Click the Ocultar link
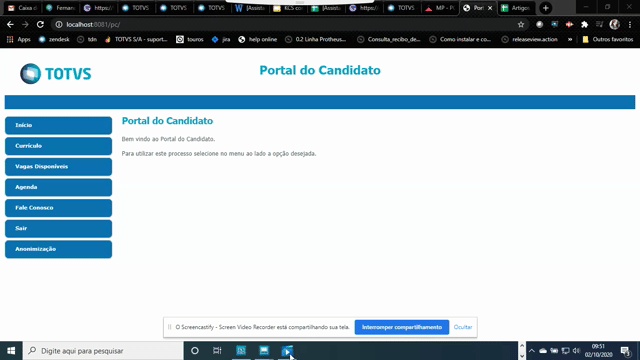This screenshot has height=360, width=640. pyautogui.click(x=463, y=327)
